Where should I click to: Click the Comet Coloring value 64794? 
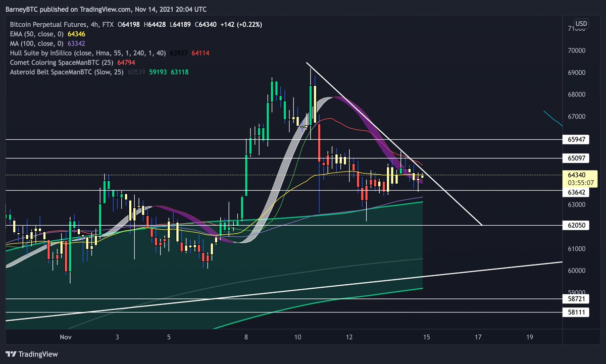point(125,63)
